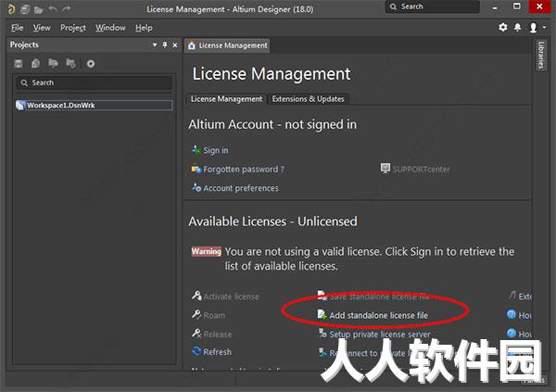Click the Sign in link

(x=216, y=150)
